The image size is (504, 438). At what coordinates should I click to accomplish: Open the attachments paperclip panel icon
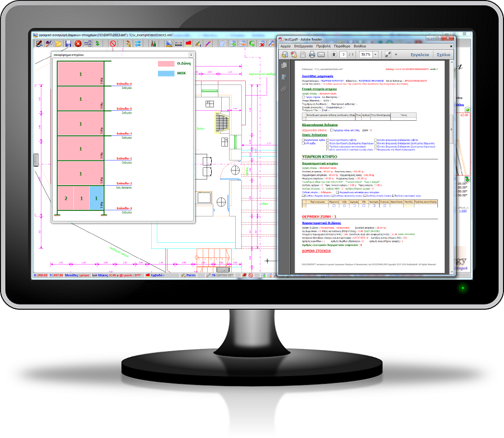click(x=284, y=88)
